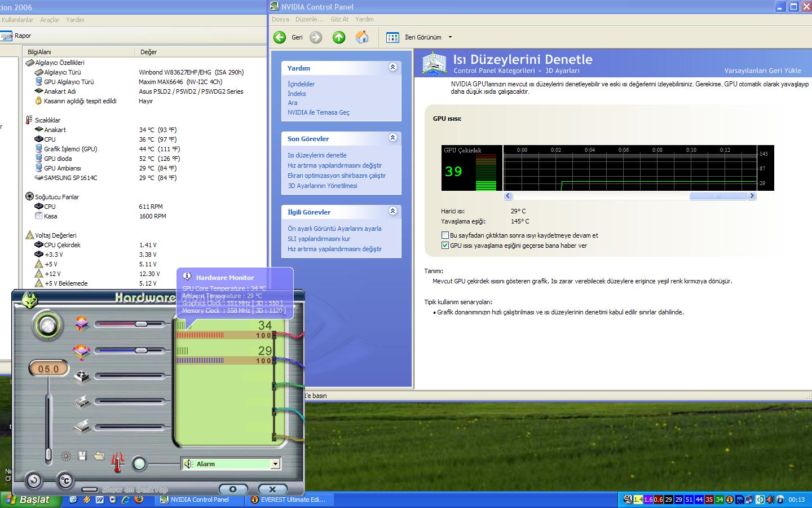Open Ön ayarlı Görüntü Ayarlarını ayarla link
Viewport: 812px width, 508px height.
(x=334, y=229)
